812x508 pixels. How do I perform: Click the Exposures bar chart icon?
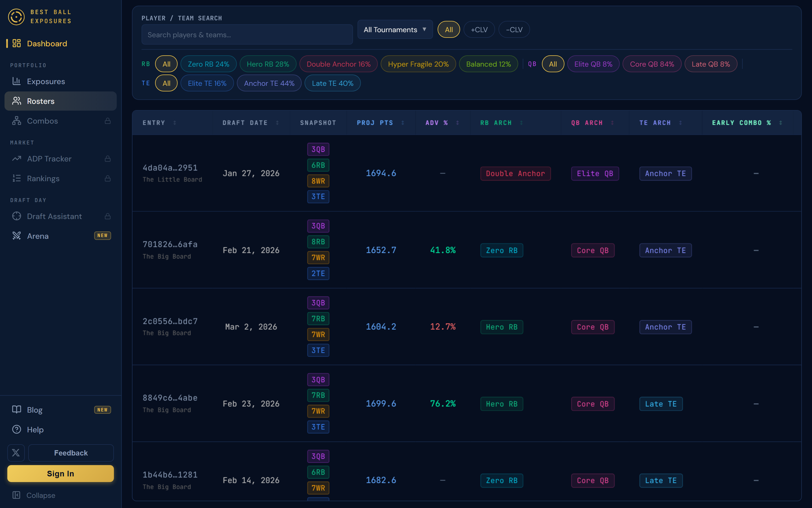tap(16, 81)
